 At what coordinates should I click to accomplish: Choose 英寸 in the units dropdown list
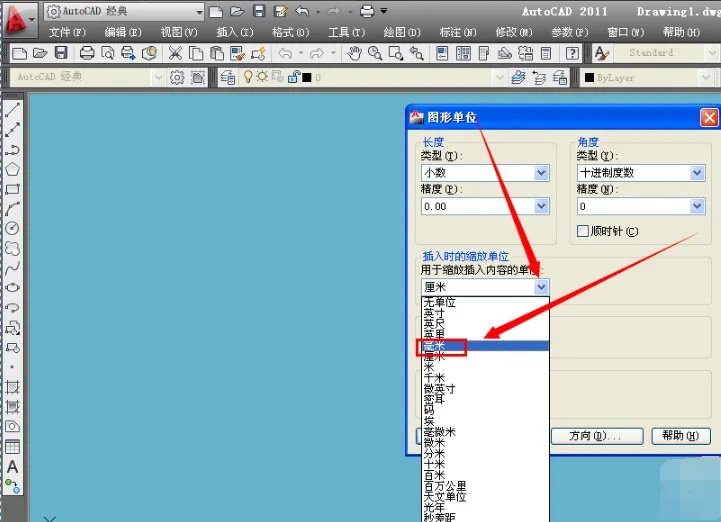[x=434, y=313]
